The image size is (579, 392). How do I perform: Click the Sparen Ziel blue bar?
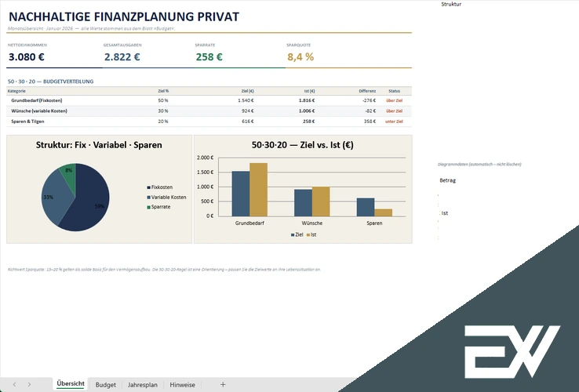point(366,208)
